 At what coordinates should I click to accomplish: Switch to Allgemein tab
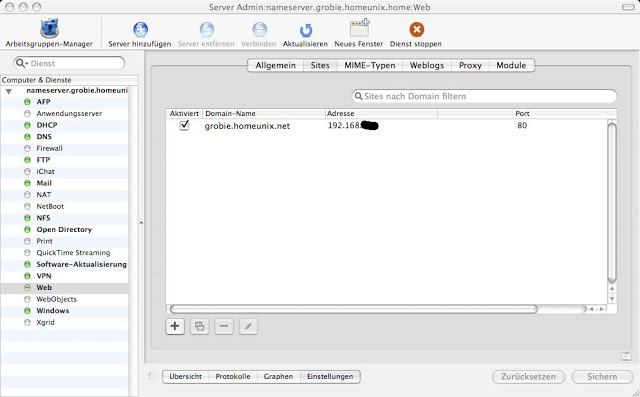[x=276, y=65]
